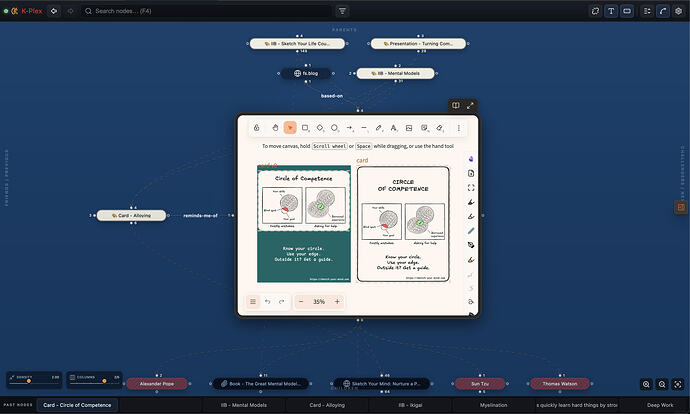The width and height of the screenshot is (690, 414).
Task: Switch to Card - Alloying past node
Action: [327, 405]
